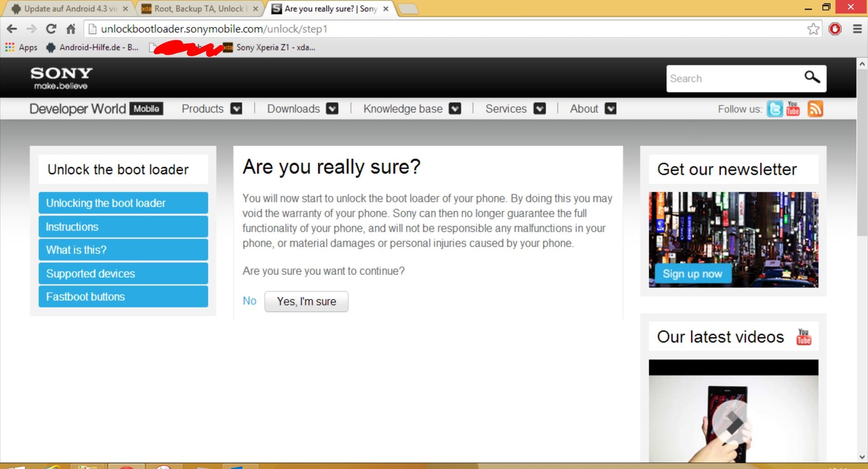Open the YouTube follow icon in the navbar
This screenshot has height=469, width=868.
(x=793, y=109)
